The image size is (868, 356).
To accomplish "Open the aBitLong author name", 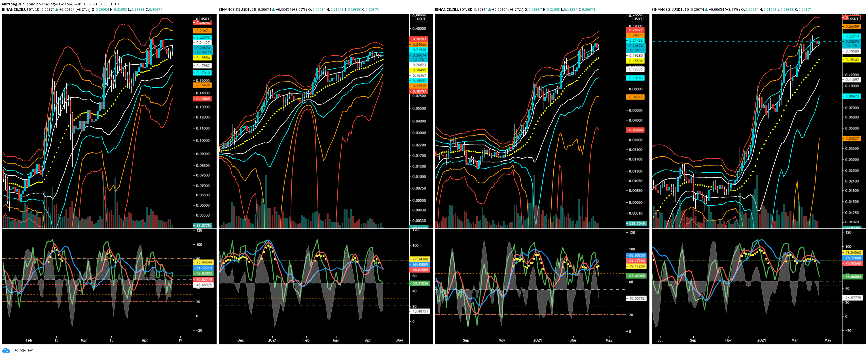I will click(9, 4).
